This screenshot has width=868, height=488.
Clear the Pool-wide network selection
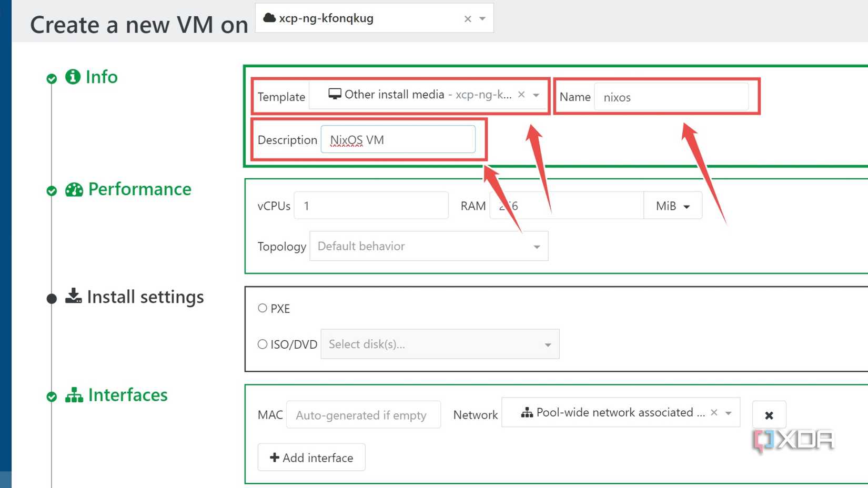(714, 412)
